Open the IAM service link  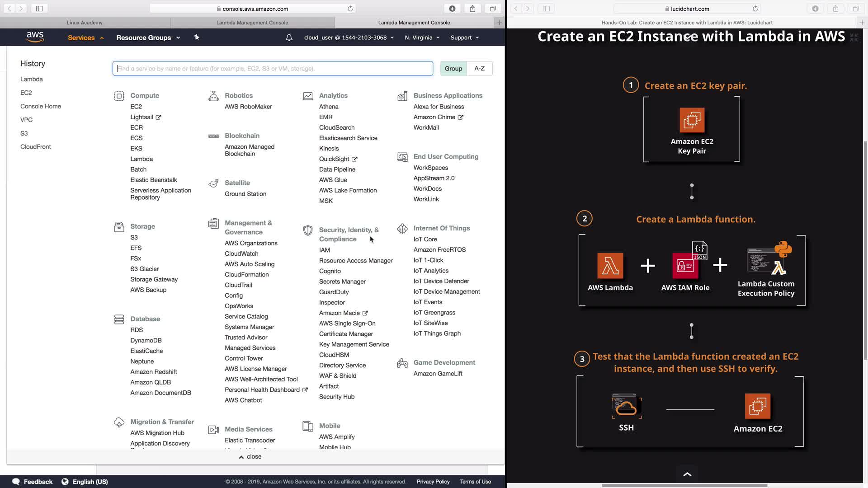324,250
